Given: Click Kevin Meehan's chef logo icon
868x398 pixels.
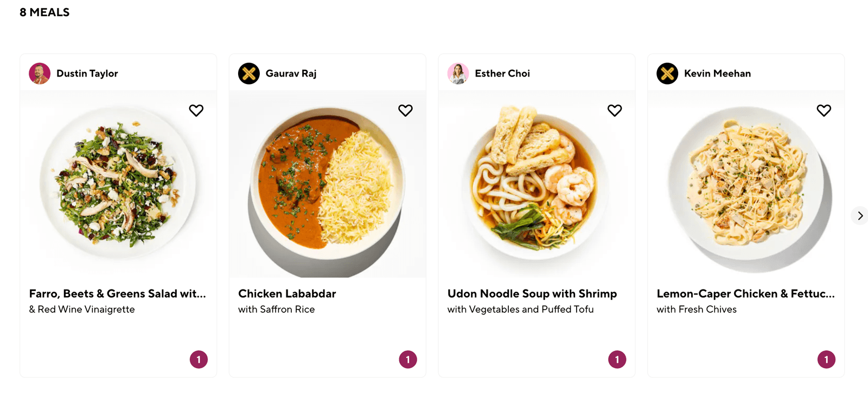Looking at the screenshot, I should (x=667, y=74).
